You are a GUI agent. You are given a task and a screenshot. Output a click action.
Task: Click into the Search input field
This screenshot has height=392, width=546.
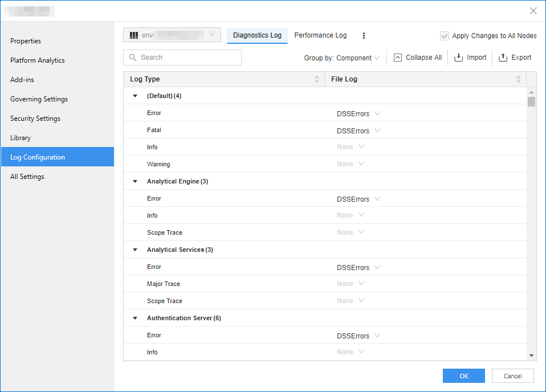188,58
